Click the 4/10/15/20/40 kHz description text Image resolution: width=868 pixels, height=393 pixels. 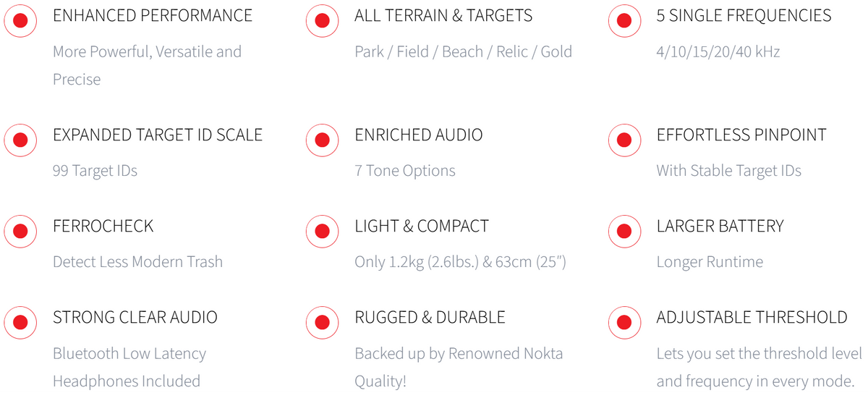[x=718, y=51]
